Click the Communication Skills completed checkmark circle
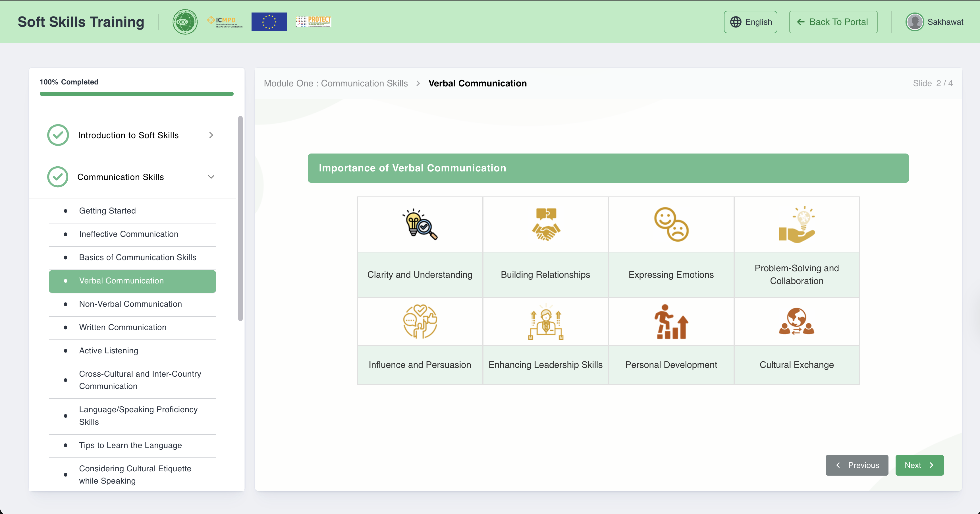Viewport: 980px width, 514px height. pos(58,177)
